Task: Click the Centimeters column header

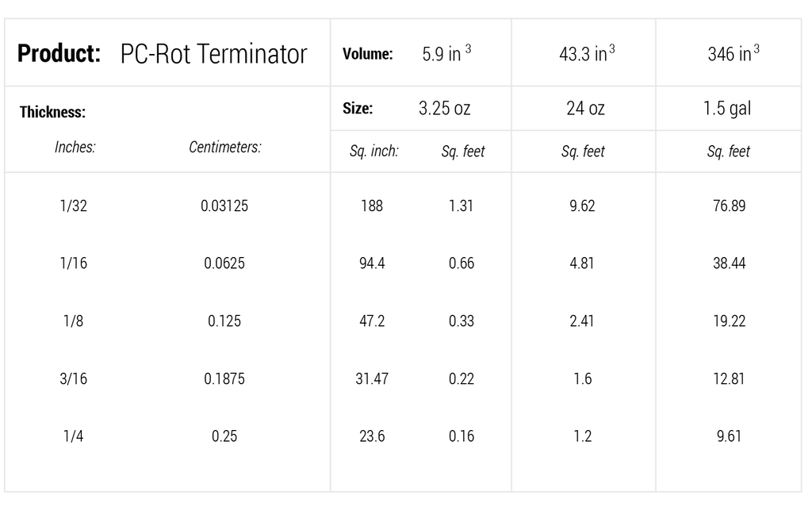Action: click(x=225, y=147)
